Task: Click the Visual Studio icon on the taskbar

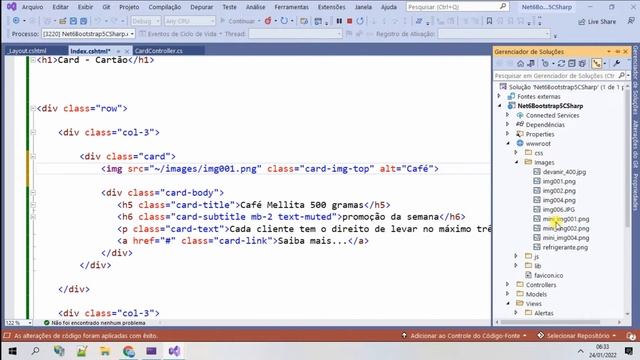Action: pyautogui.click(x=174, y=351)
